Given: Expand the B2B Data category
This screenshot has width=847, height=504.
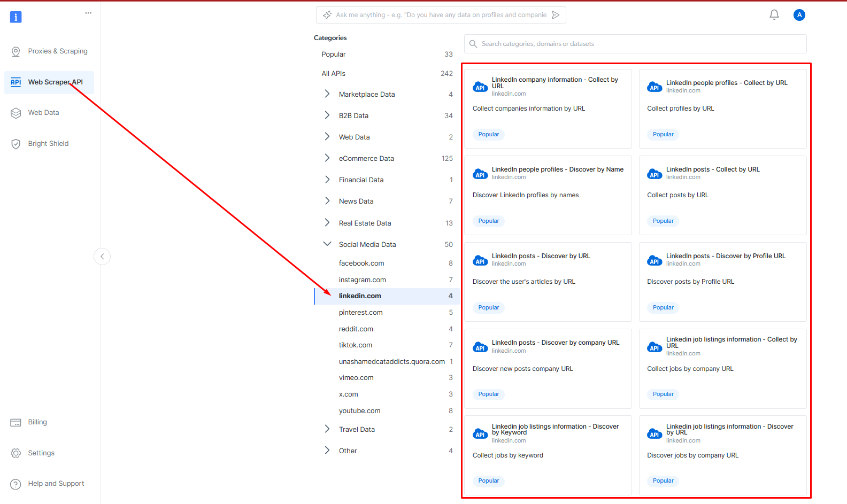Looking at the screenshot, I should pyautogui.click(x=327, y=115).
